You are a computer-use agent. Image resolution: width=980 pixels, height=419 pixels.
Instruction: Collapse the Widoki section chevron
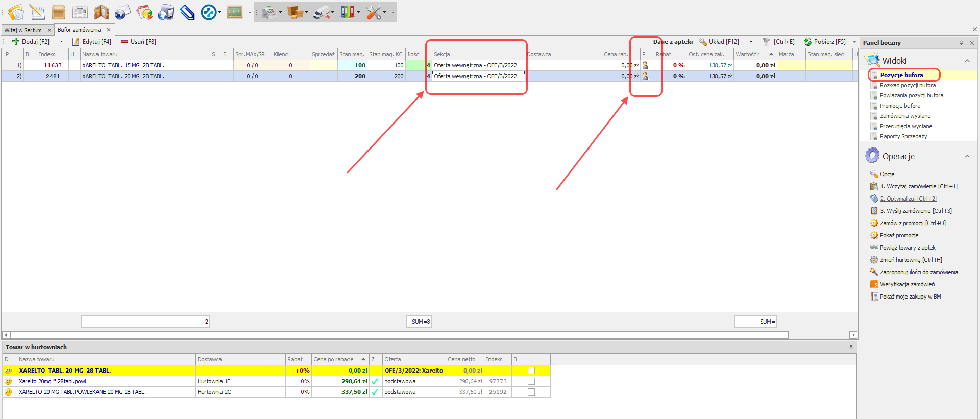coord(967,61)
